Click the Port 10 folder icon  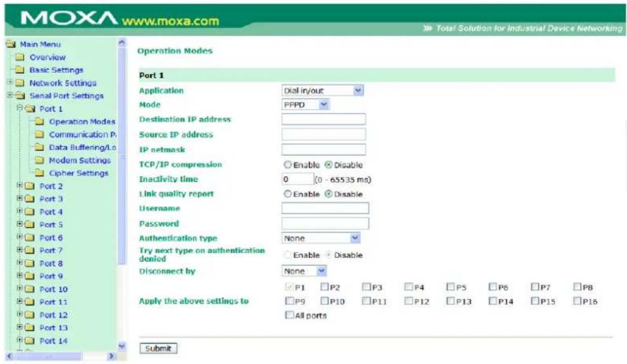30,289
